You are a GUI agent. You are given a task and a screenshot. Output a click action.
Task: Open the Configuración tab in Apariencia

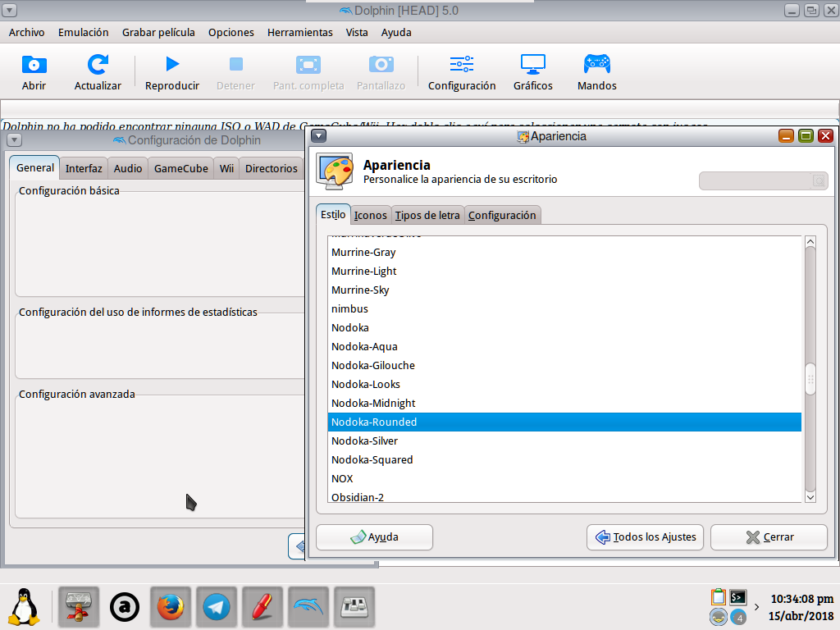point(502,216)
